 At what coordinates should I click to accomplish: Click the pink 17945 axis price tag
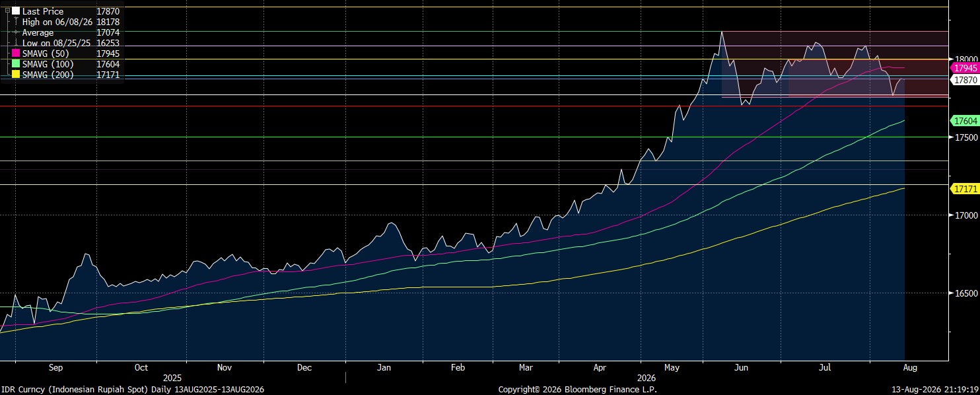pyautogui.click(x=963, y=68)
